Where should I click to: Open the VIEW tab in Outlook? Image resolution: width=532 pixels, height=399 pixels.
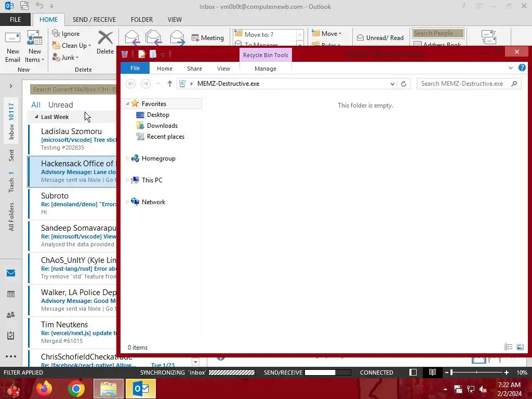pyautogui.click(x=175, y=20)
